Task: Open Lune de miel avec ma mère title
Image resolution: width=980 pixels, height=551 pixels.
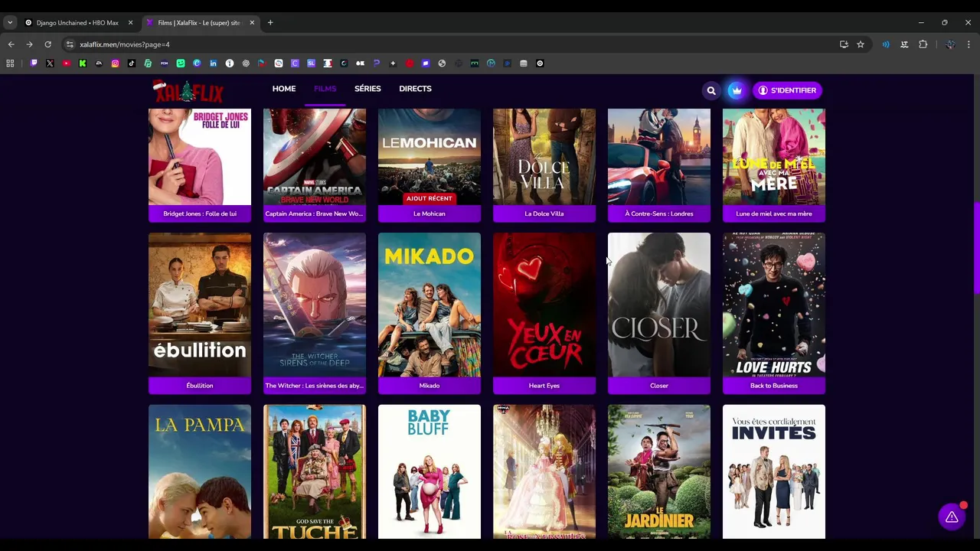Action: [x=774, y=214]
